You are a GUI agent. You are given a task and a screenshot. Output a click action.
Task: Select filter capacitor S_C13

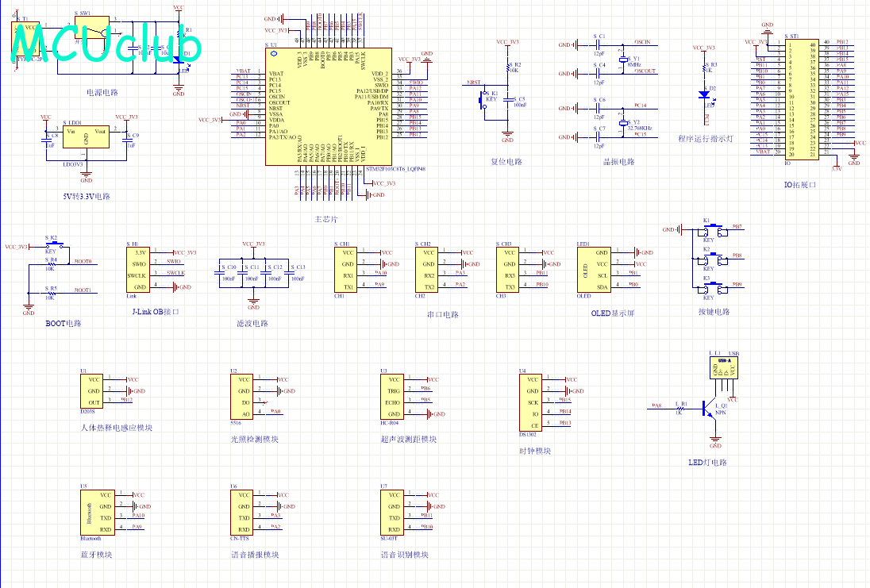click(290, 272)
